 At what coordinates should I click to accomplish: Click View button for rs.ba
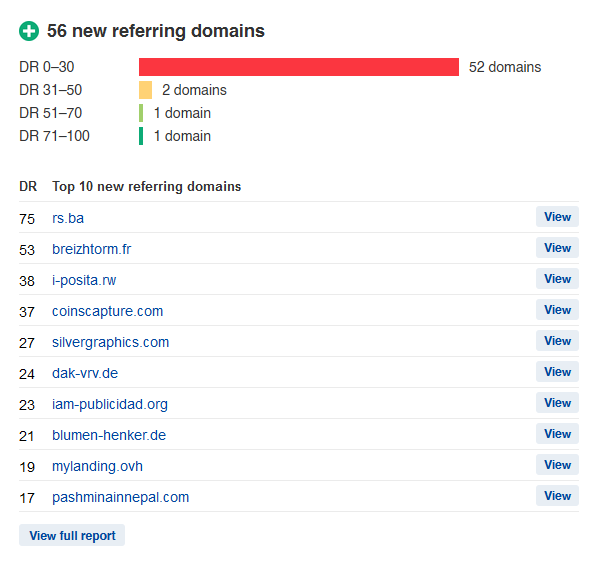pos(557,217)
